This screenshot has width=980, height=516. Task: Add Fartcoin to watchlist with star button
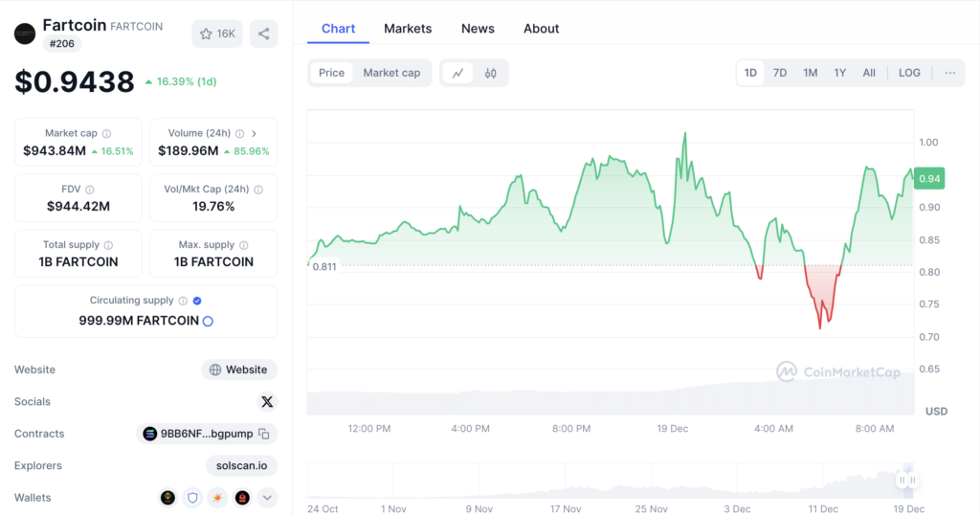217,34
